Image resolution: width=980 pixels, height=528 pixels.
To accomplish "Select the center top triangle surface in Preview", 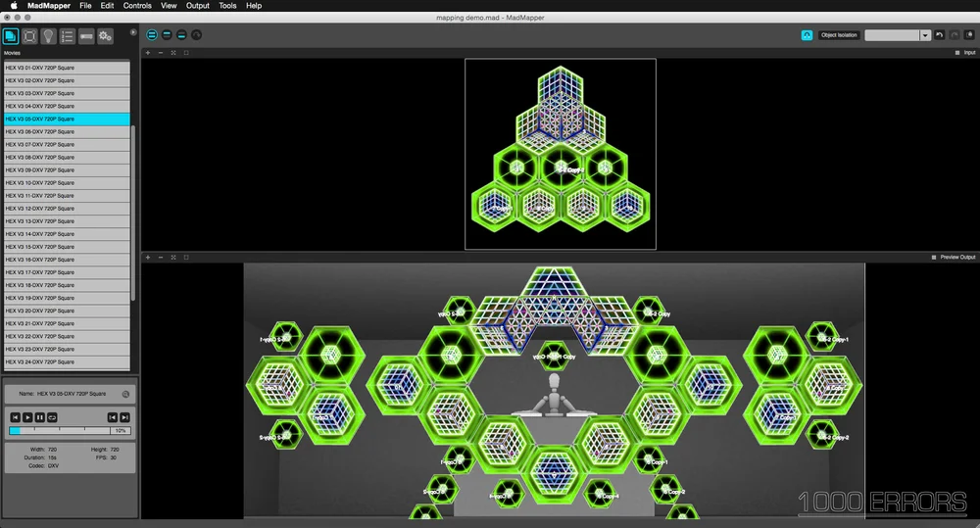I will click(x=553, y=282).
